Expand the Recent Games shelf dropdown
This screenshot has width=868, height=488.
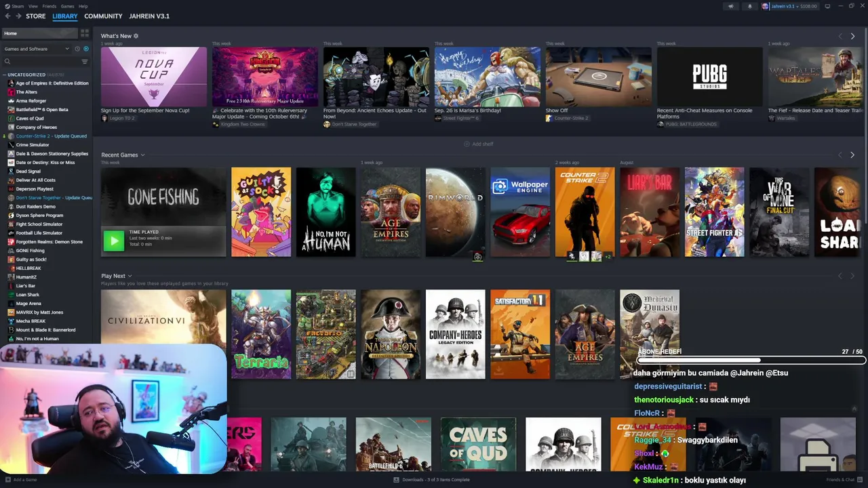(x=142, y=155)
